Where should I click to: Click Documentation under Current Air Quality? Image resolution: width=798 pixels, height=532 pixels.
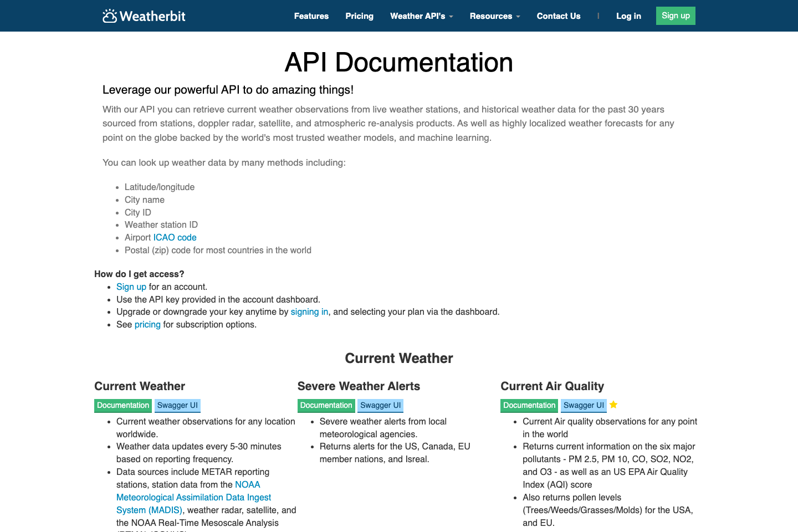coord(529,406)
